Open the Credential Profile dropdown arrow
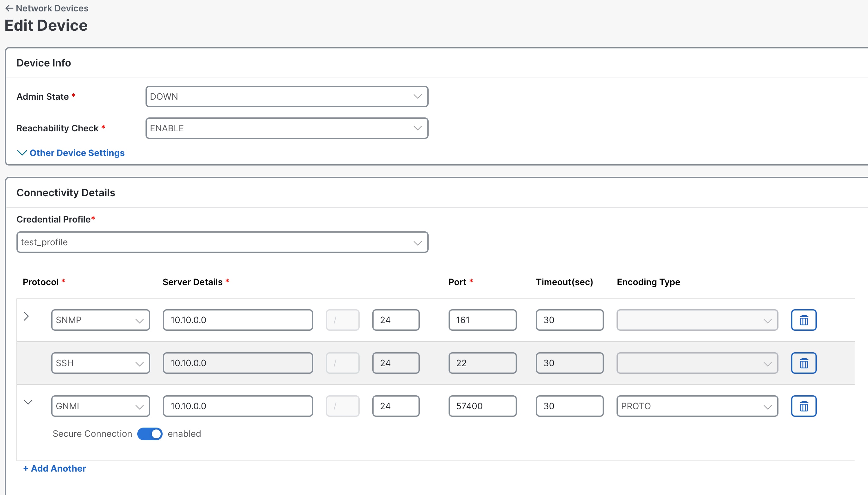Screen dimensions: 868x495 [x=417, y=242]
